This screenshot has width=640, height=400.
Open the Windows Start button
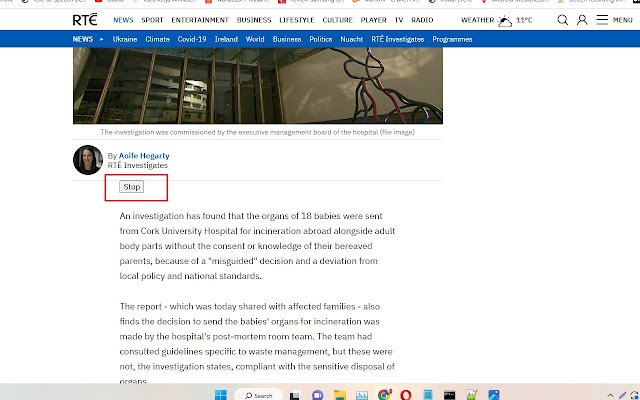(220, 395)
